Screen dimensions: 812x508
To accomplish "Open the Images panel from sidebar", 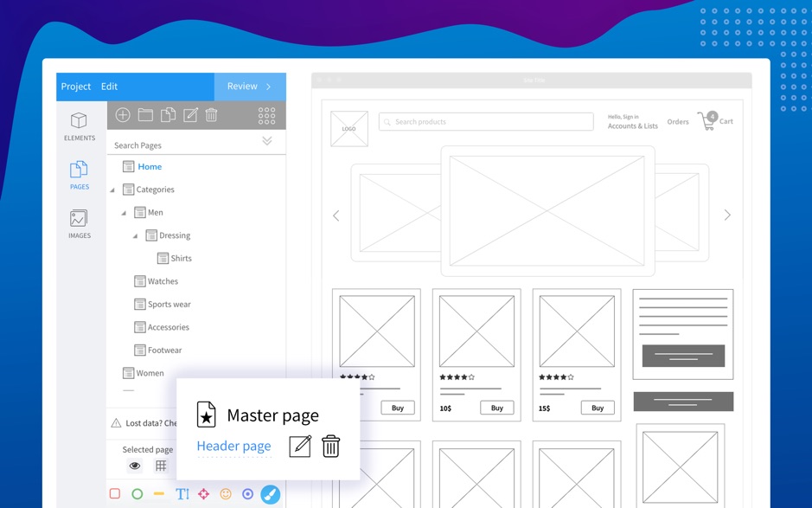I will point(79,224).
